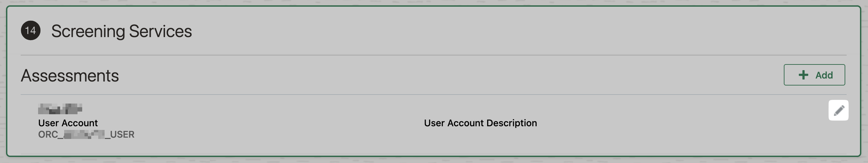Click the word Add beside the plus

point(824,75)
